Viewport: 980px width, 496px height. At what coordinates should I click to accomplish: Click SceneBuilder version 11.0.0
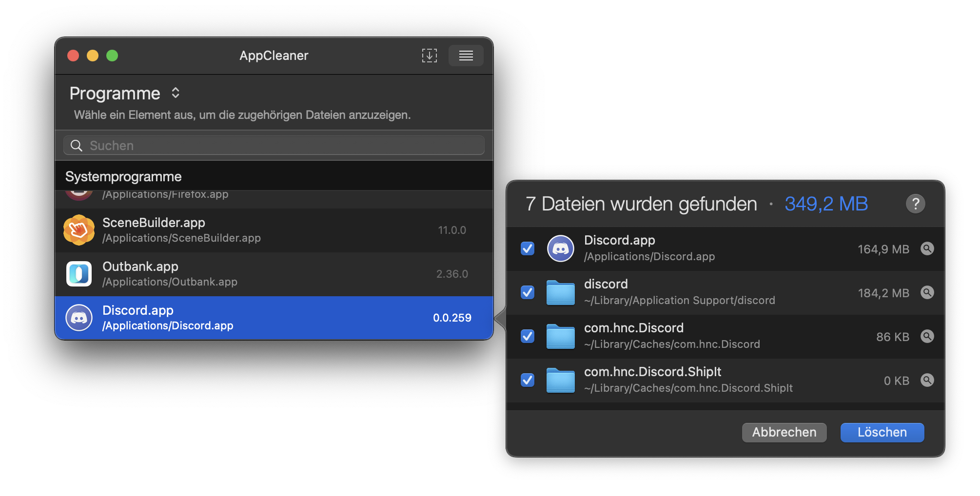[452, 230]
